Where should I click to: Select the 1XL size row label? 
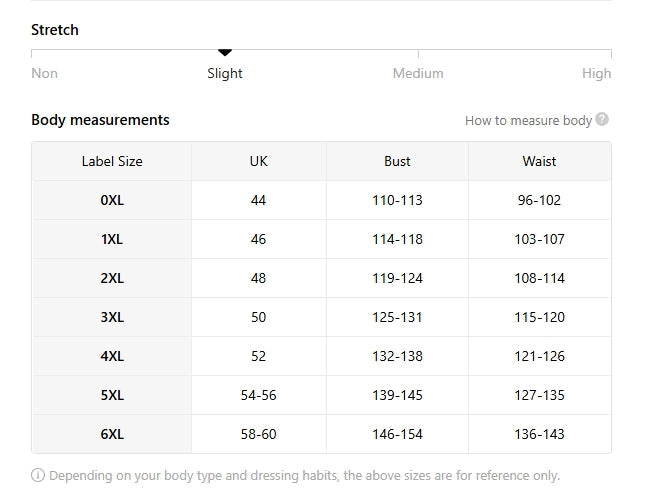pos(112,239)
